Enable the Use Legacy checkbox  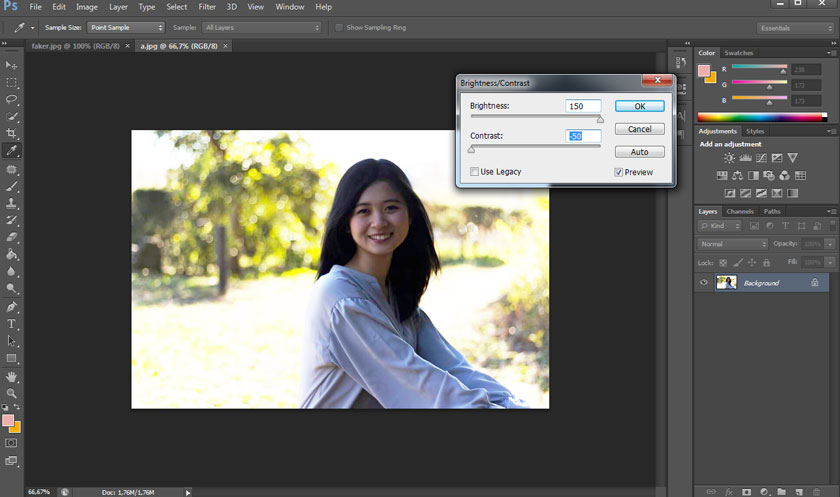474,172
